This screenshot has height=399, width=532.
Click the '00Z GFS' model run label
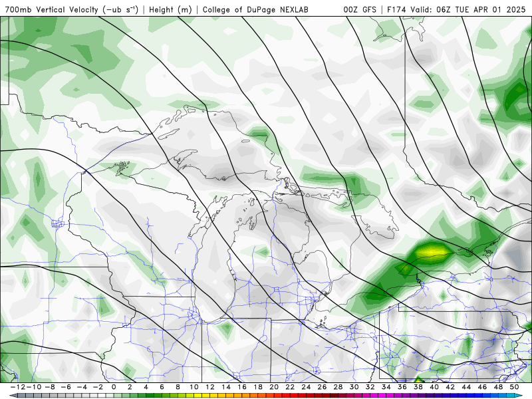[x=360, y=9]
